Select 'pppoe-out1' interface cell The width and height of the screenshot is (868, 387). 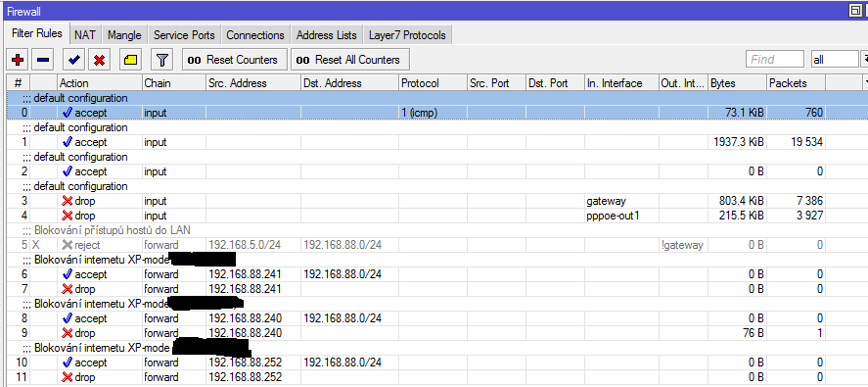coord(621,216)
